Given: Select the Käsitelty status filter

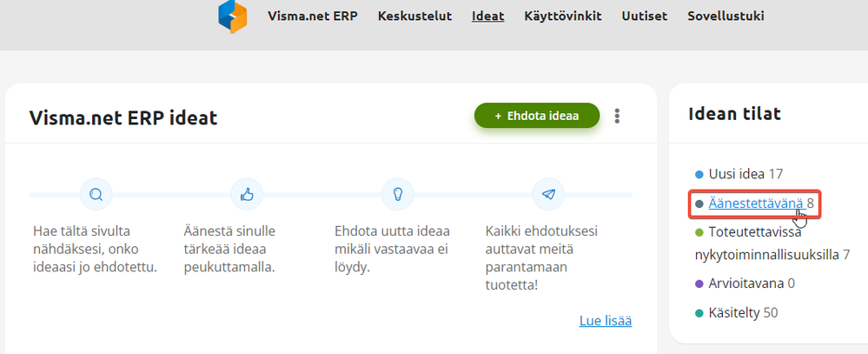Looking at the screenshot, I should (x=734, y=312).
